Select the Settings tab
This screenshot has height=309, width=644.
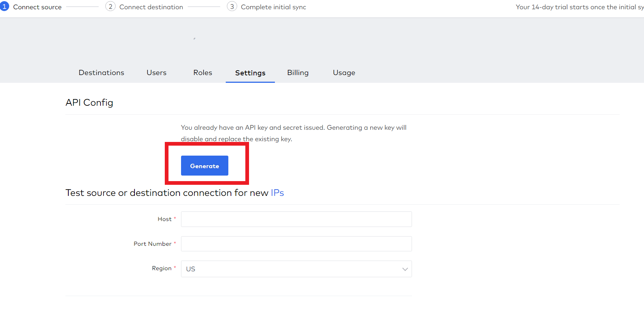[x=250, y=73]
